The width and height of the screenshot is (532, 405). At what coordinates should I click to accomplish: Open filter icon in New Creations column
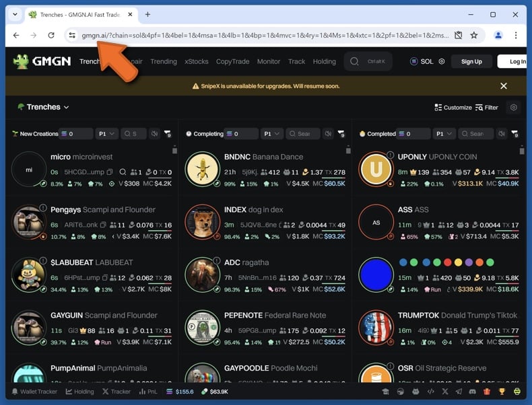[168, 133]
